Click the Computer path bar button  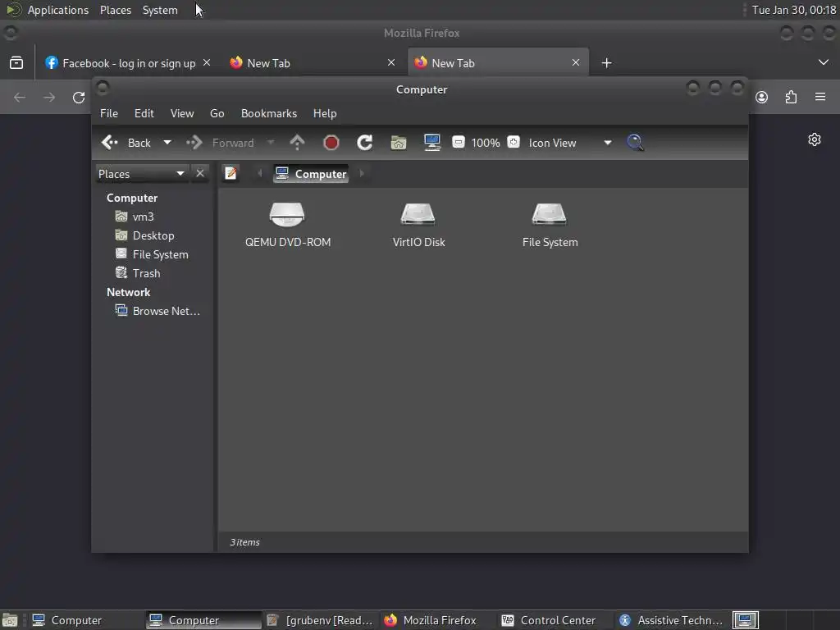pyautogui.click(x=311, y=174)
